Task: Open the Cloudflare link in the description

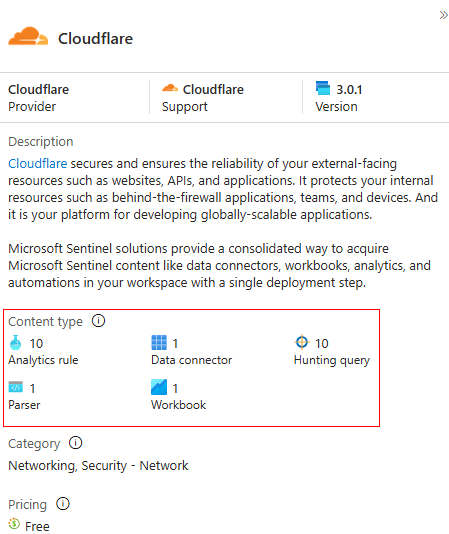Action: tap(37, 163)
